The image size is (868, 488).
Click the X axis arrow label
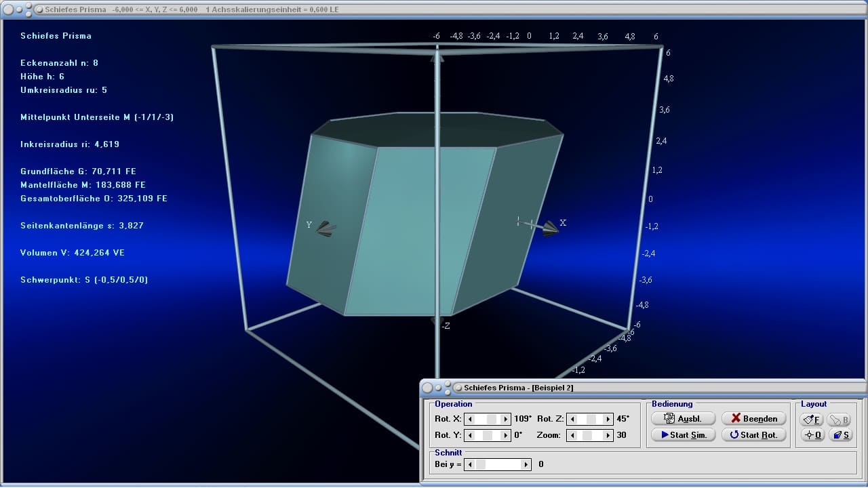coord(563,223)
